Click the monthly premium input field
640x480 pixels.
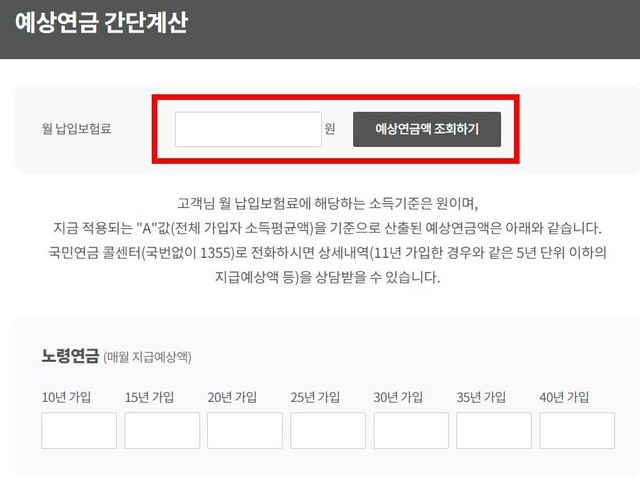point(248,129)
